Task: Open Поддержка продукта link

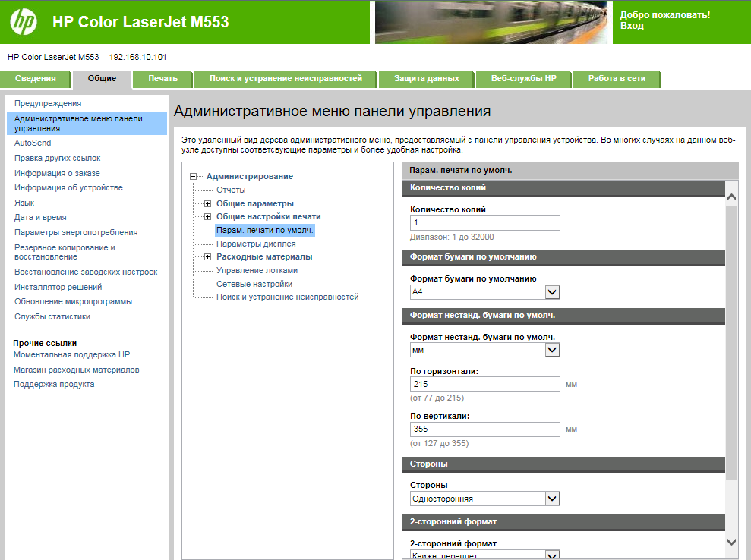Action: [x=54, y=385]
